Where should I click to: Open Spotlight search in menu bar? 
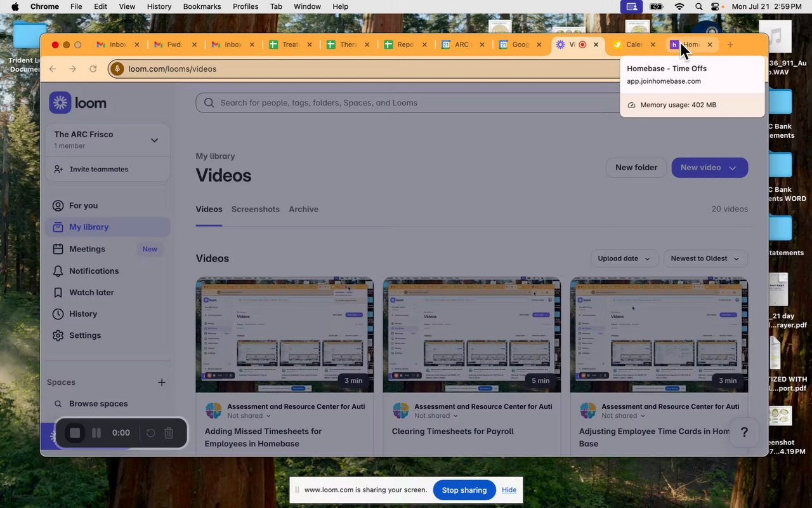click(698, 6)
